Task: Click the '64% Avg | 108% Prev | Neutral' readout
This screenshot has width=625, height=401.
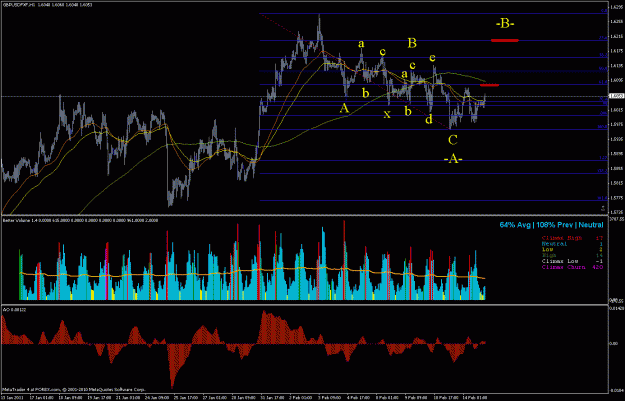Action: (x=551, y=225)
